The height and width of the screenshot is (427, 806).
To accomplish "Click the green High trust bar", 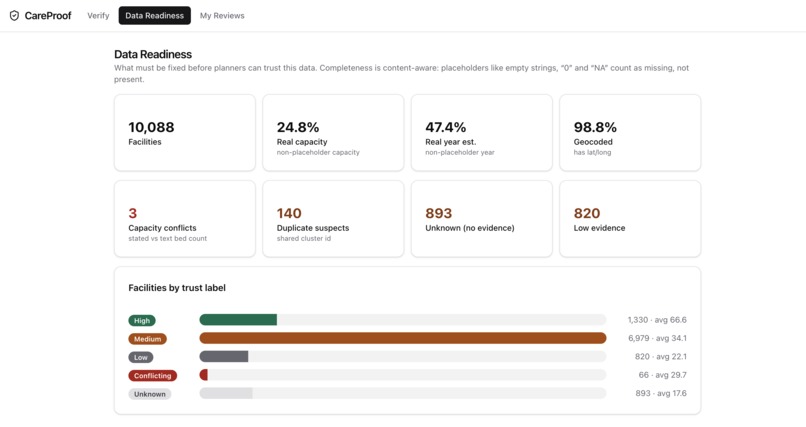I will pyautogui.click(x=238, y=320).
